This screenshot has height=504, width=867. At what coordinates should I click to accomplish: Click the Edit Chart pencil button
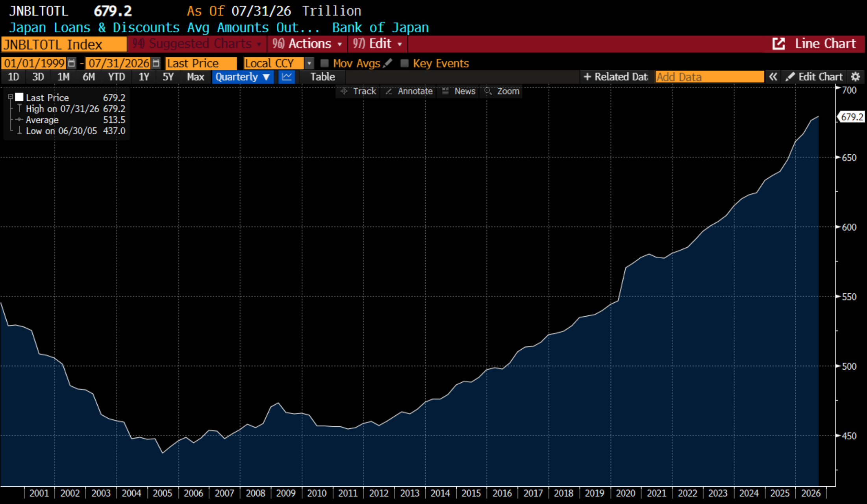(814, 77)
